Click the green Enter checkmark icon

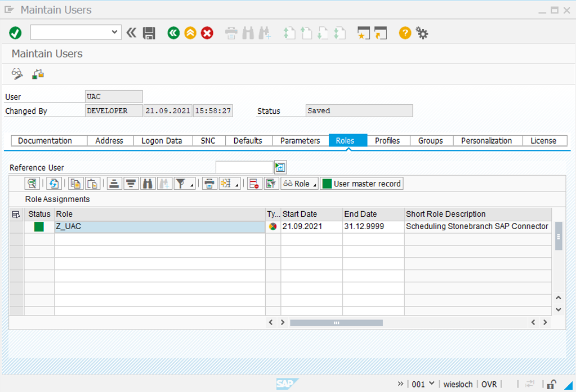15,33
